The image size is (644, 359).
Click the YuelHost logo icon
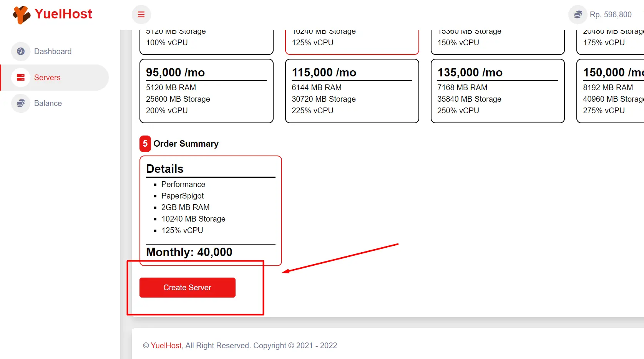pos(22,15)
